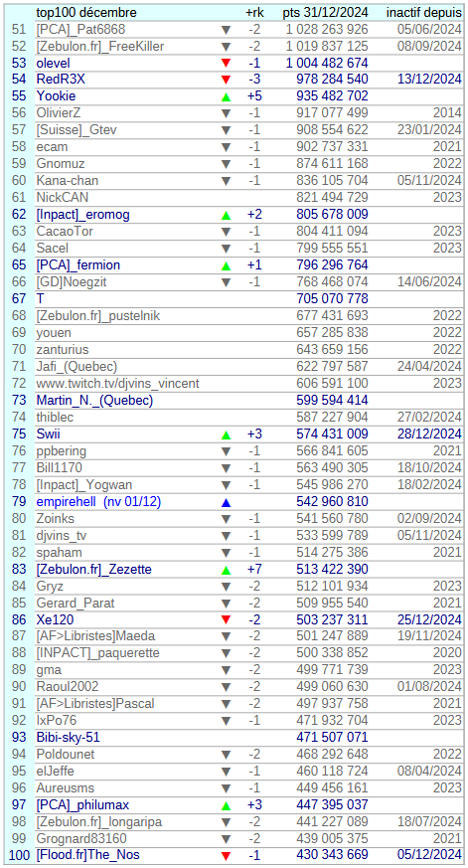Click the green up arrow next to Yookie

[x=226, y=96]
